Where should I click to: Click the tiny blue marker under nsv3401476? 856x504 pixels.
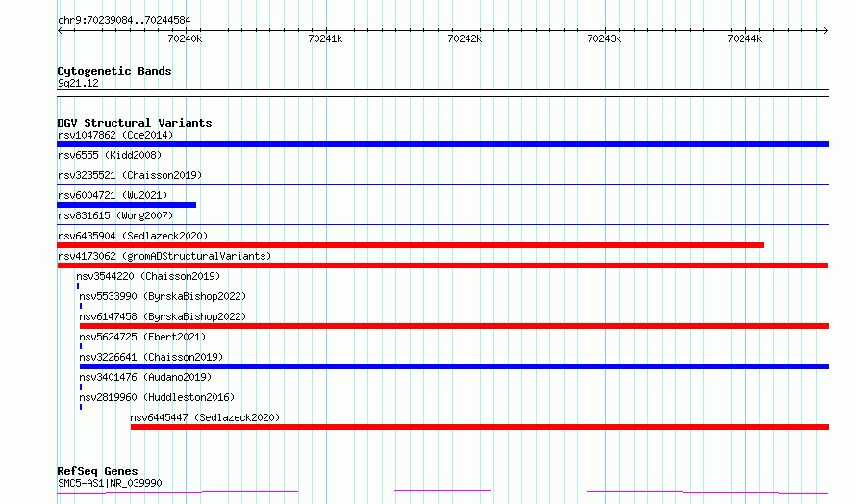pyautogui.click(x=81, y=387)
